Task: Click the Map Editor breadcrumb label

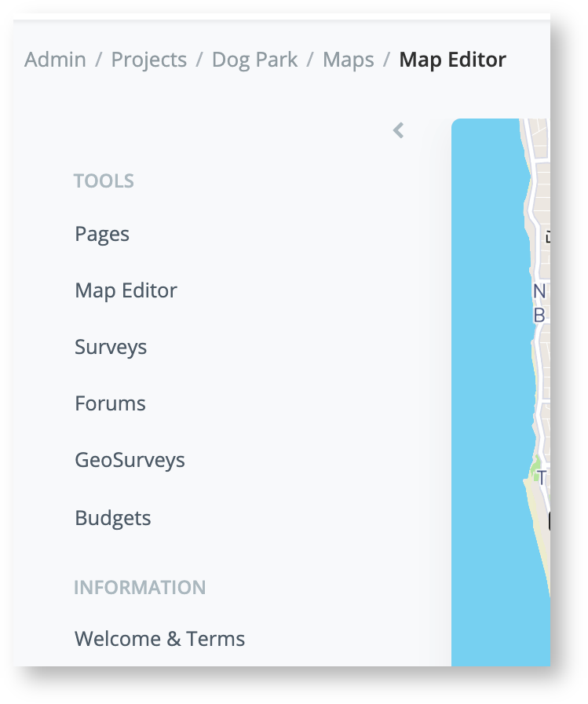Action: (452, 60)
